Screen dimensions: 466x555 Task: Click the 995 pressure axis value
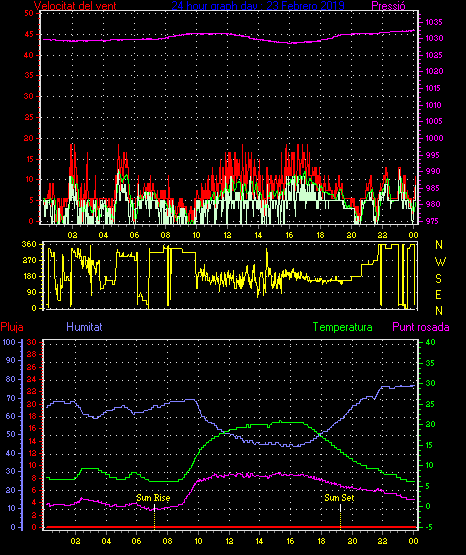coord(432,155)
